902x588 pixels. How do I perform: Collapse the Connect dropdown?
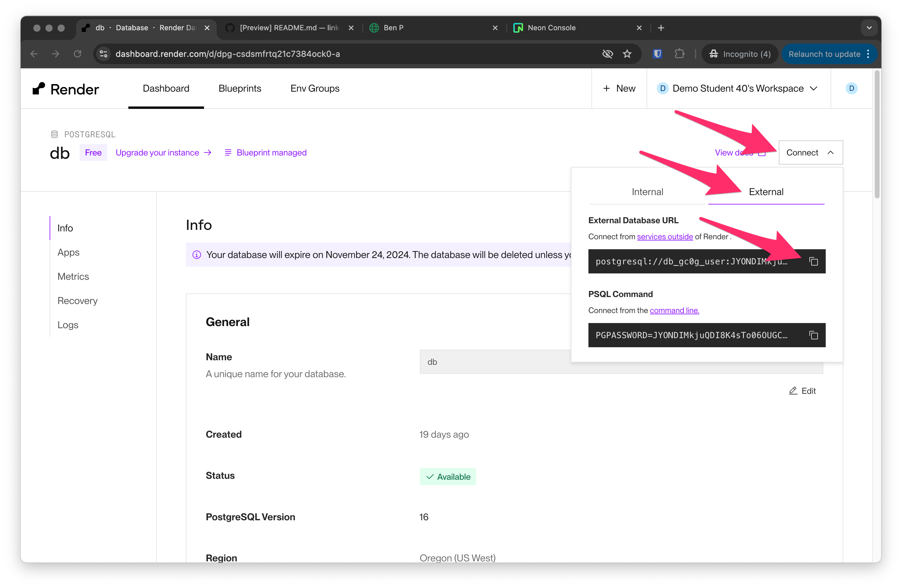(x=811, y=152)
